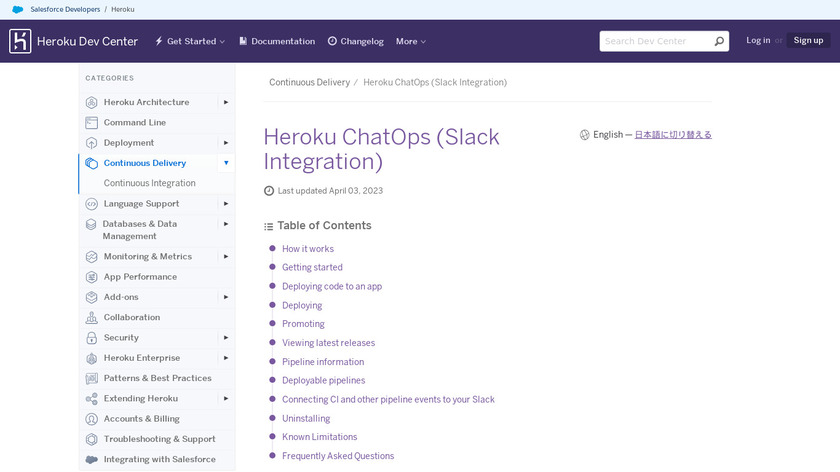Expand the Add-ons category arrow
840x472 pixels.
tap(226, 297)
